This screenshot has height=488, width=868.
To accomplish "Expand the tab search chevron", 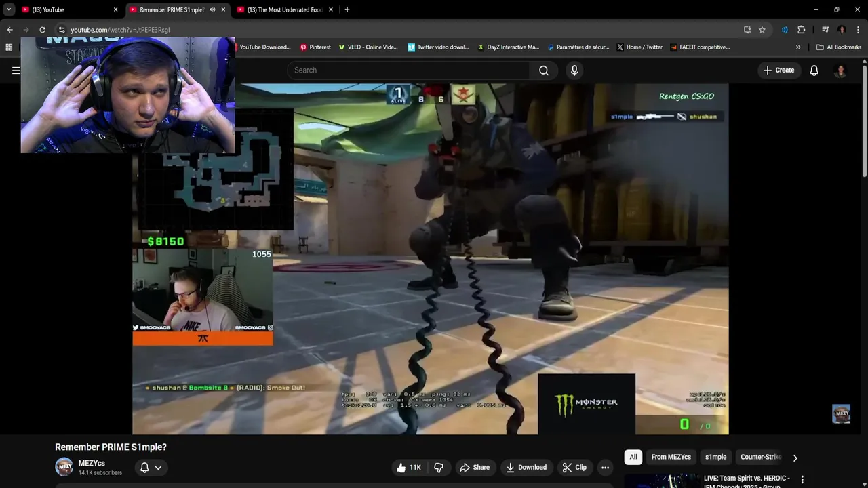I will (x=9, y=9).
